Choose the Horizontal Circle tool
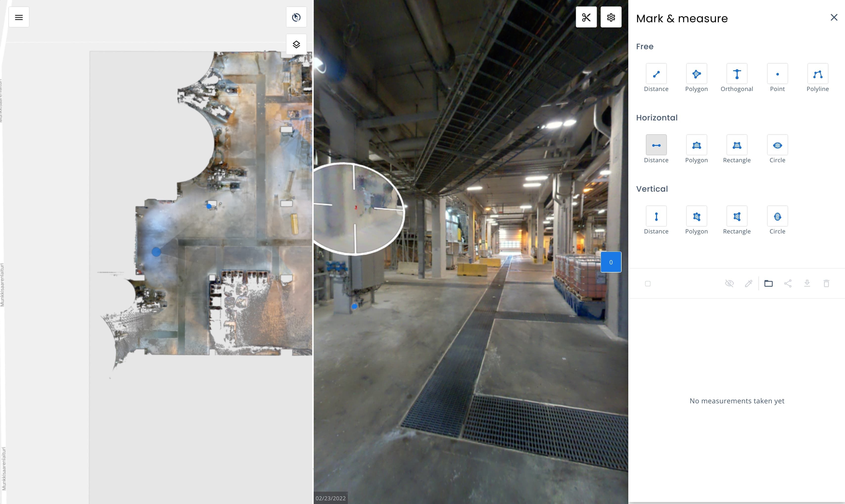The width and height of the screenshot is (845, 504). pyautogui.click(x=777, y=145)
